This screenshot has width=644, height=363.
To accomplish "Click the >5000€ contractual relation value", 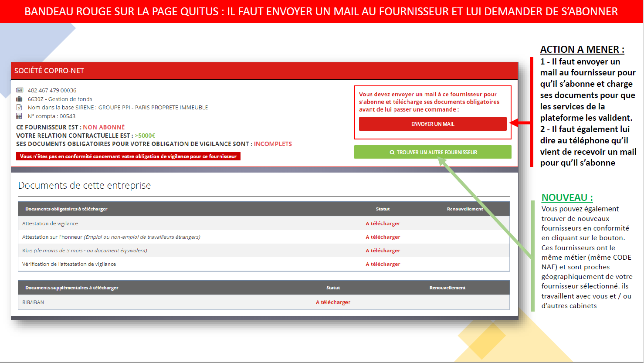I will tap(145, 136).
